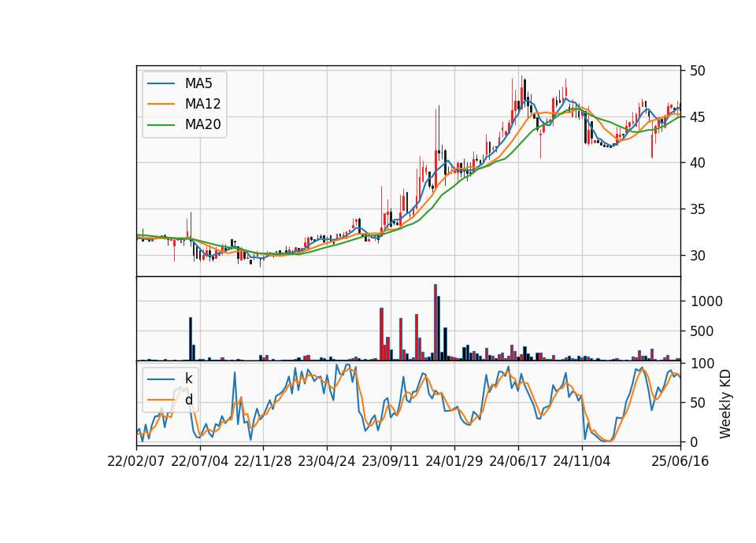Click the k legend label
The width and height of the screenshot is (756, 543).
tap(188, 379)
